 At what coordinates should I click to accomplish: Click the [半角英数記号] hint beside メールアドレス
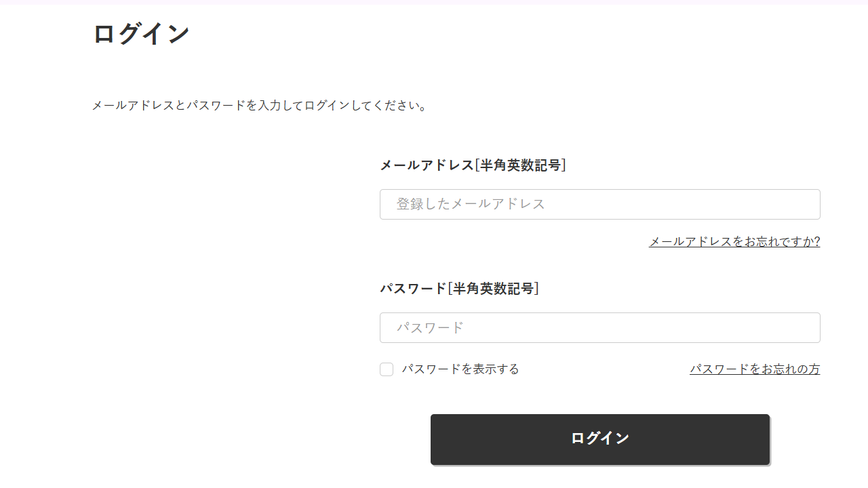pyautogui.click(x=520, y=165)
